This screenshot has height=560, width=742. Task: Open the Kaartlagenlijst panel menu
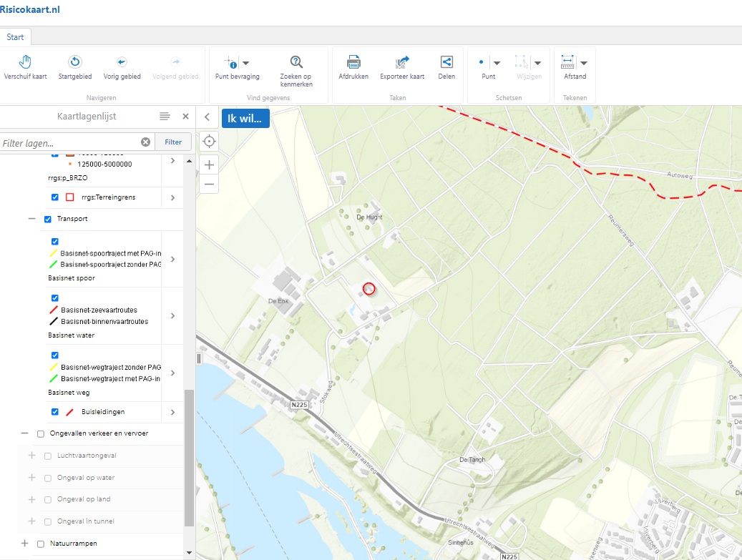(165, 117)
